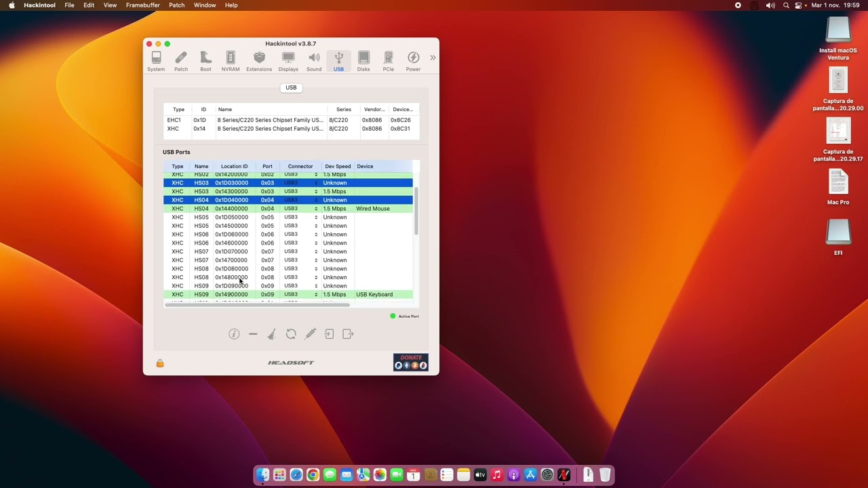Clear all USB ports with the broom icon
The height and width of the screenshot is (488, 868).
pyautogui.click(x=271, y=333)
